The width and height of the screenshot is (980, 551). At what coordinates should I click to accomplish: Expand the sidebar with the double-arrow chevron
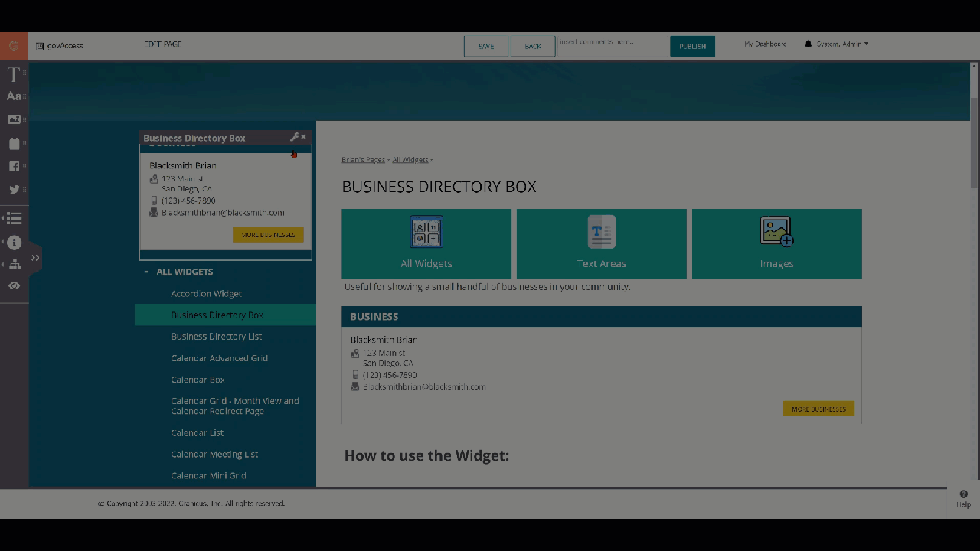34,258
